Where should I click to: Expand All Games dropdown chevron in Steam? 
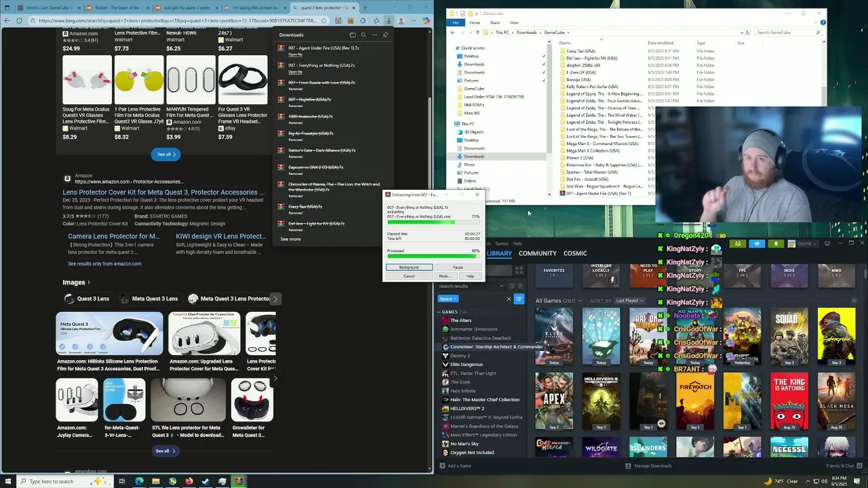tap(580, 300)
